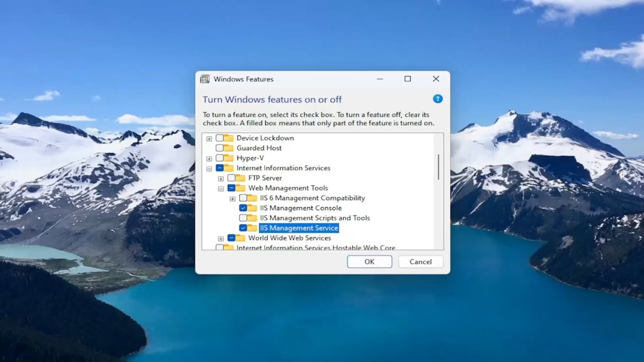
Task: Maximize the Windows Features window
Action: coord(408,79)
